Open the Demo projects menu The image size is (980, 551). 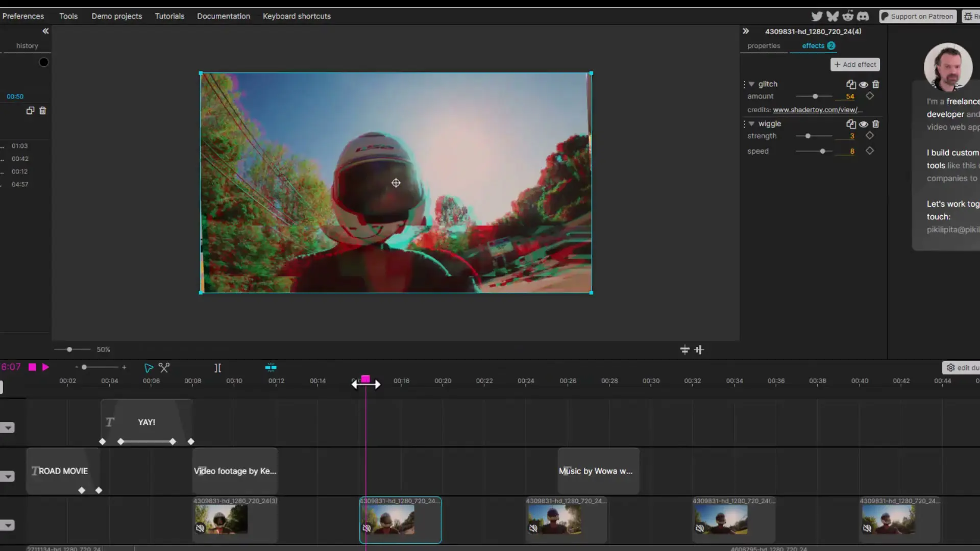[x=117, y=16]
